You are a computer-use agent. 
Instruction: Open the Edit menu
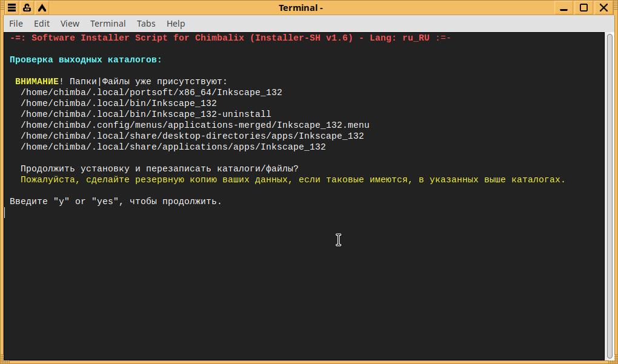click(x=41, y=24)
